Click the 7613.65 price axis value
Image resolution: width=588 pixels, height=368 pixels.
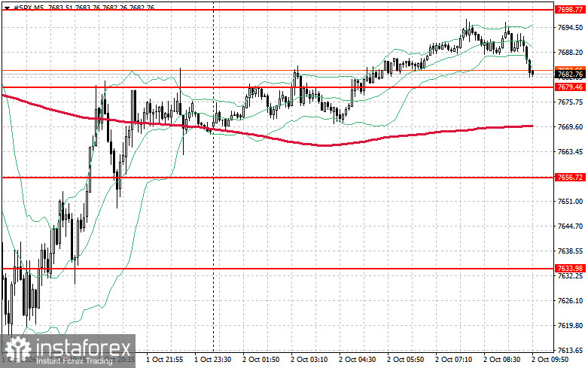point(570,351)
